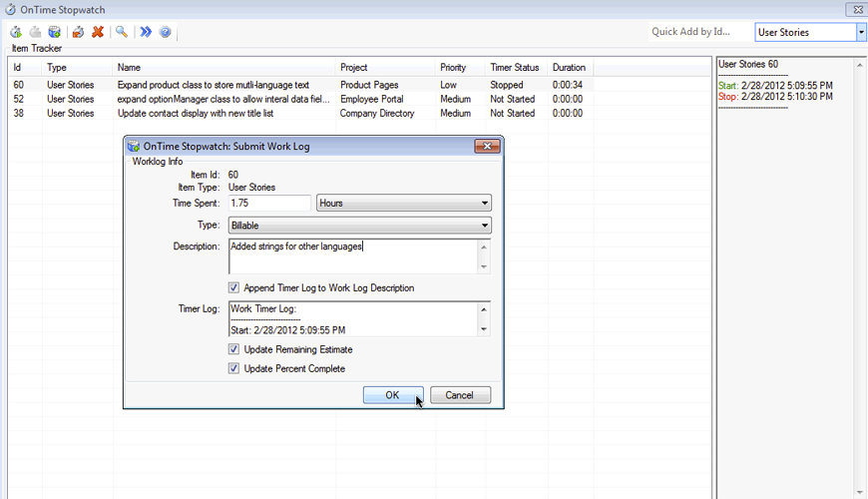Screen dimensions: 868x499
Task: Close the OnTime Stopwatch main window
Action: pyautogui.click(x=856, y=9)
